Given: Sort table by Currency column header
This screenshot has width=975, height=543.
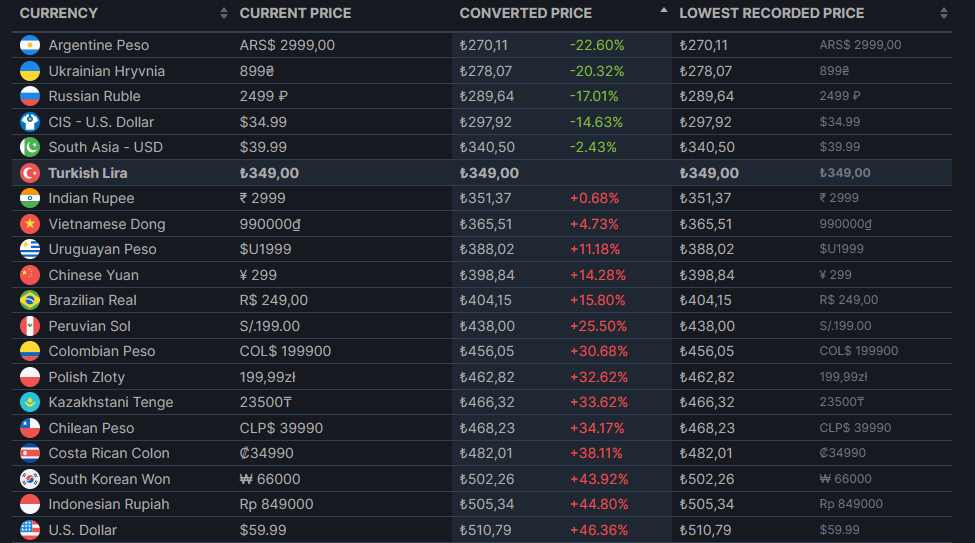Looking at the screenshot, I should [59, 13].
